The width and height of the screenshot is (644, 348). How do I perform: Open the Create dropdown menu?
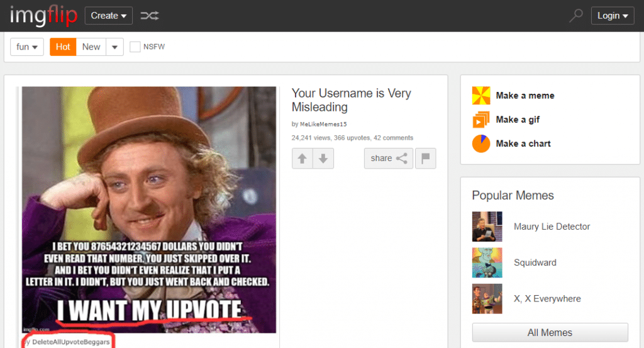click(x=108, y=16)
